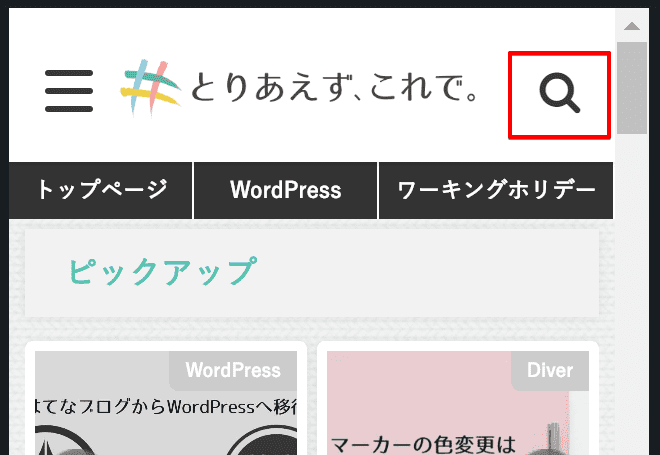Click the scrollbar up arrow

click(631, 24)
